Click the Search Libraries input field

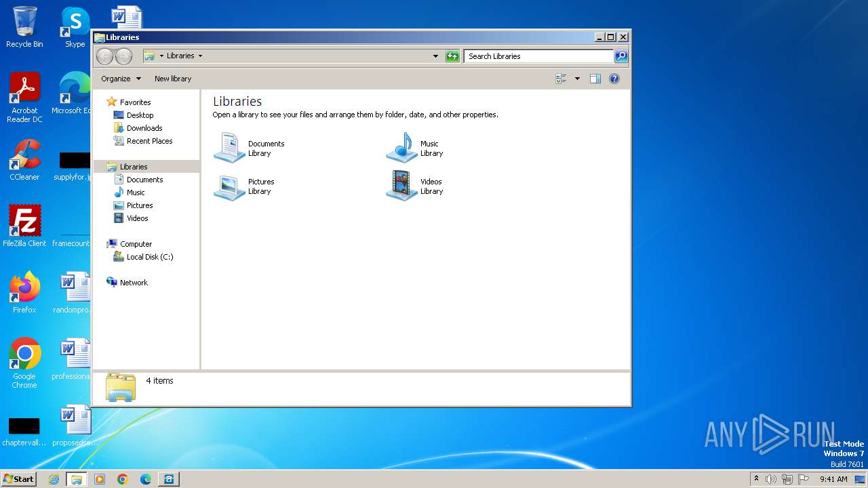click(539, 56)
